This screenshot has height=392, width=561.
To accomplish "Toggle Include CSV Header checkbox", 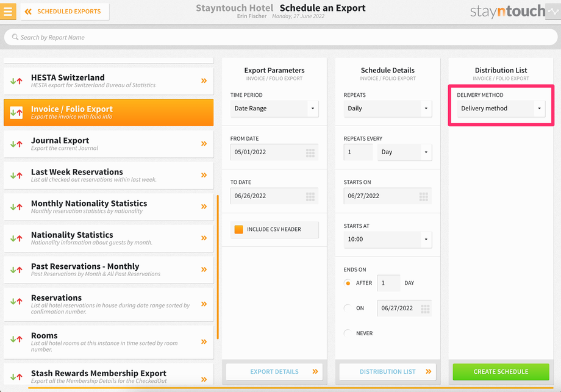I will point(238,230).
